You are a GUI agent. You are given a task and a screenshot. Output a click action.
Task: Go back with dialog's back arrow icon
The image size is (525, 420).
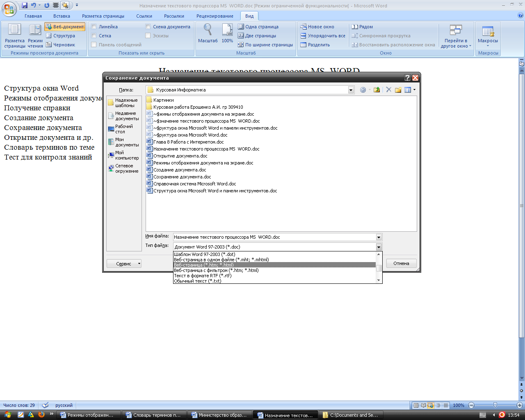pyautogui.click(x=363, y=90)
